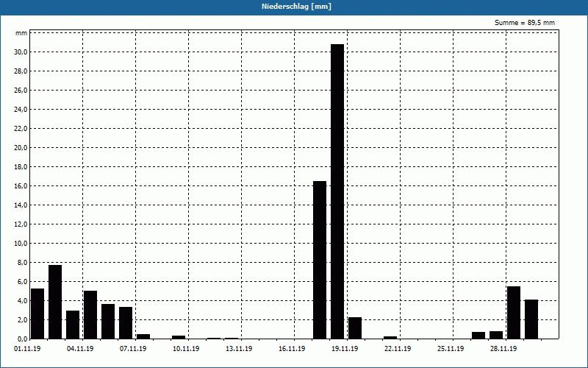588x368 pixels.
Task: Click the y-axis value 14,0
Action: pos(21,205)
